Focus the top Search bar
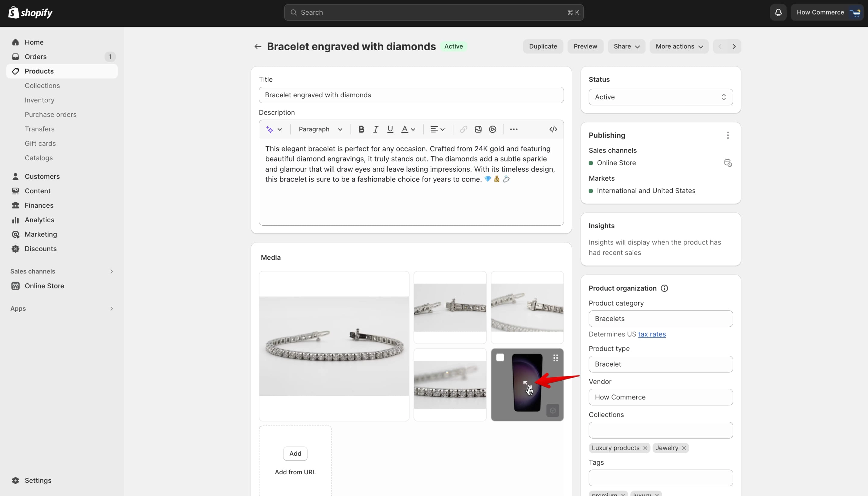Viewport: 868px width, 496px height. pos(434,13)
